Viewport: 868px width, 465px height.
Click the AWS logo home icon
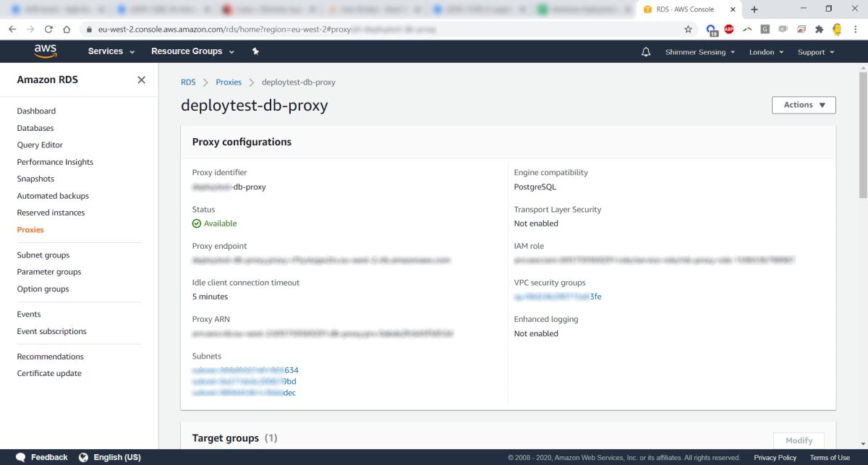click(x=45, y=51)
